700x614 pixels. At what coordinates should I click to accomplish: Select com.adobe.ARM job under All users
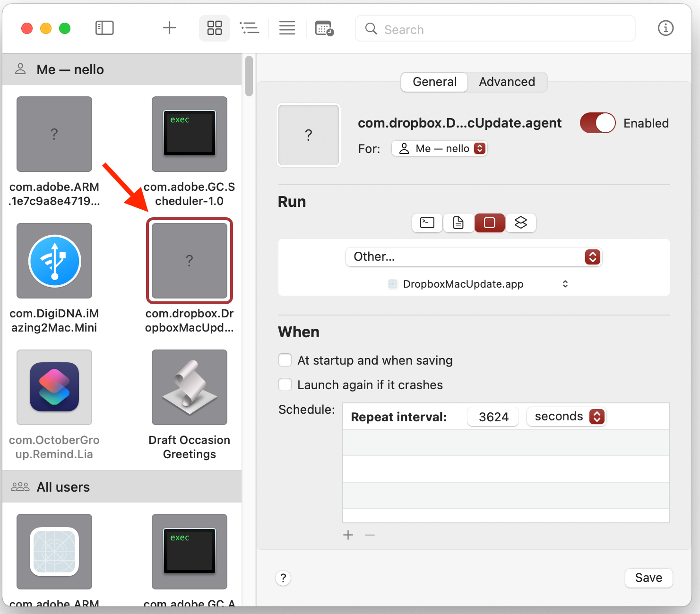click(54, 552)
